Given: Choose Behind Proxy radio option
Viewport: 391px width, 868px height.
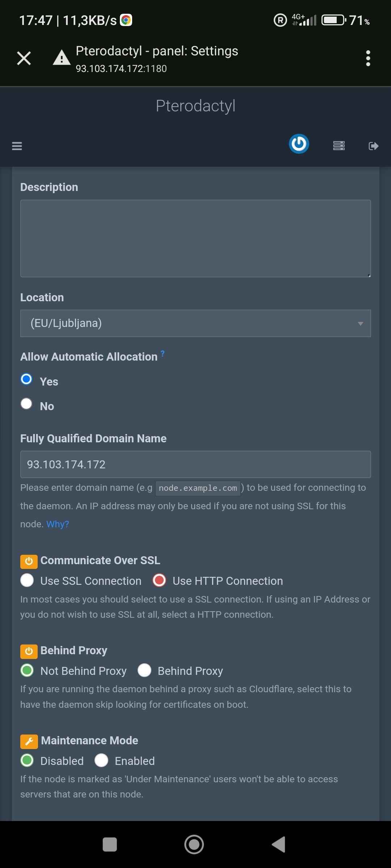Looking at the screenshot, I should tap(144, 670).
